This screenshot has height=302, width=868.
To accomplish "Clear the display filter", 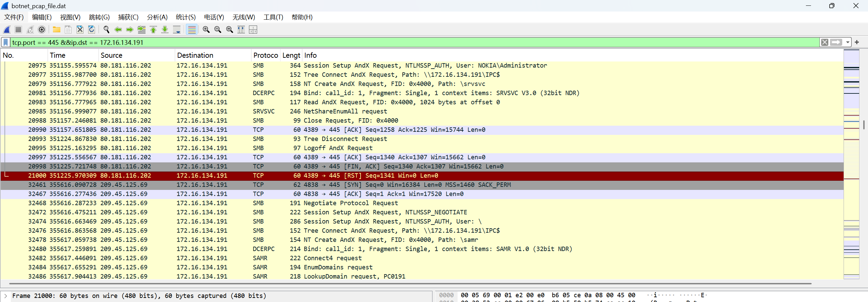I will coord(825,42).
